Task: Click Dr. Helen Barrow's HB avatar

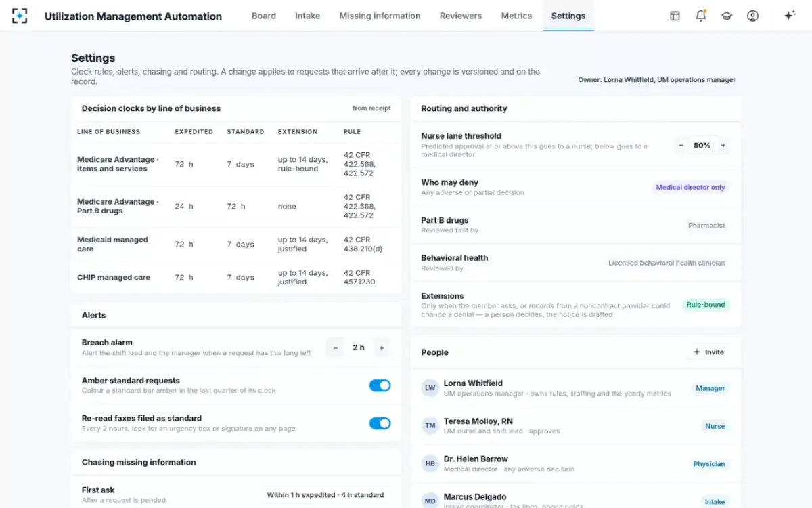Action: tap(430, 464)
